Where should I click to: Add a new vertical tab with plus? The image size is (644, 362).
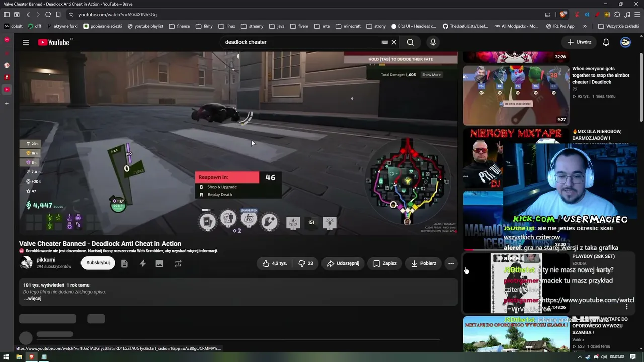tap(7, 103)
